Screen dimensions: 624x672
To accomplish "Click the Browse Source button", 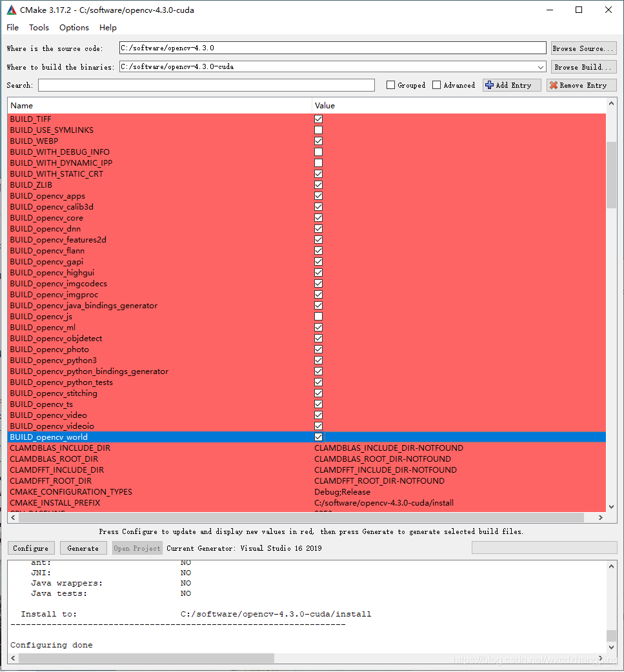I will point(584,48).
